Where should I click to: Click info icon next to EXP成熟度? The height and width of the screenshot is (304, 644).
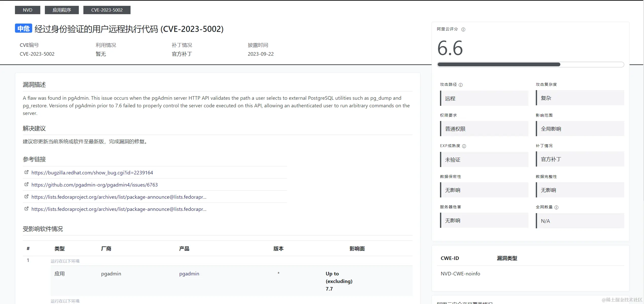tap(464, 146)
